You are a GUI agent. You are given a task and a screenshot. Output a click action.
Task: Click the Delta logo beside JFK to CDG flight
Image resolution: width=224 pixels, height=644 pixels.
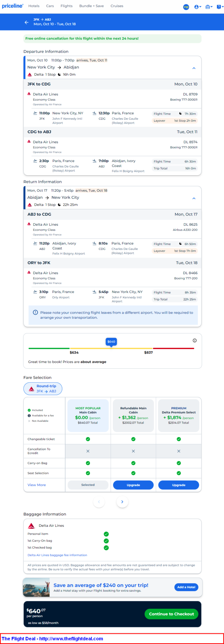[x=29, y=94]
